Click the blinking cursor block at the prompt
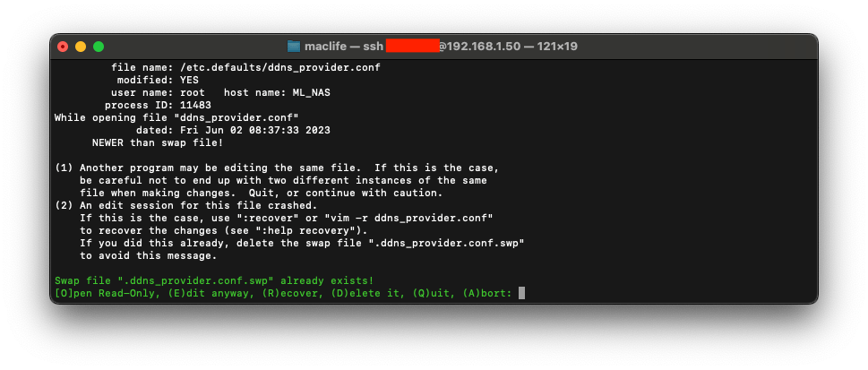 (x=521, y=292)
